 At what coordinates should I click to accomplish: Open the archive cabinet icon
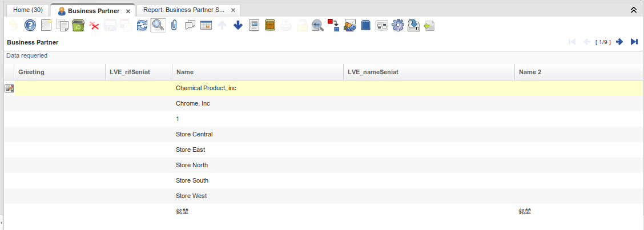[x=270, y=25]
